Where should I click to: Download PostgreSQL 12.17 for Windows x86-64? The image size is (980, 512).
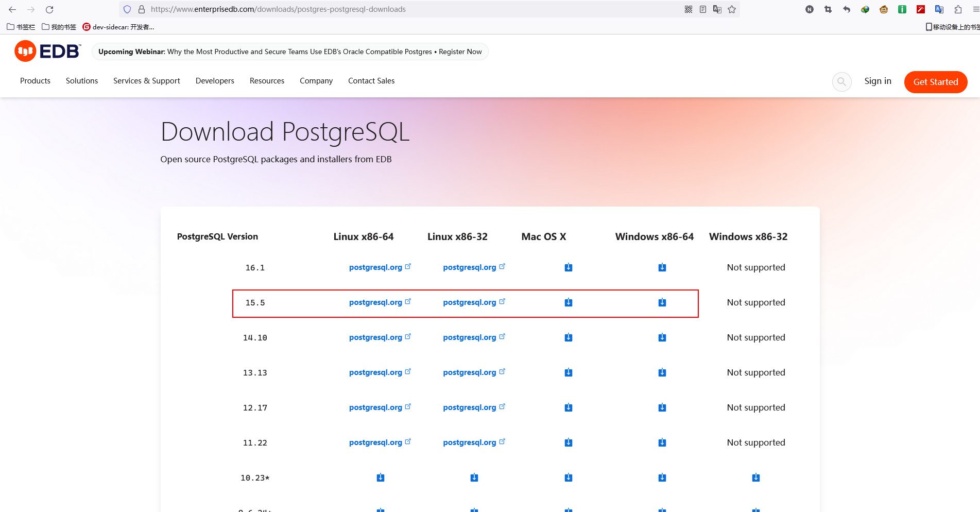tap(662, 407)
